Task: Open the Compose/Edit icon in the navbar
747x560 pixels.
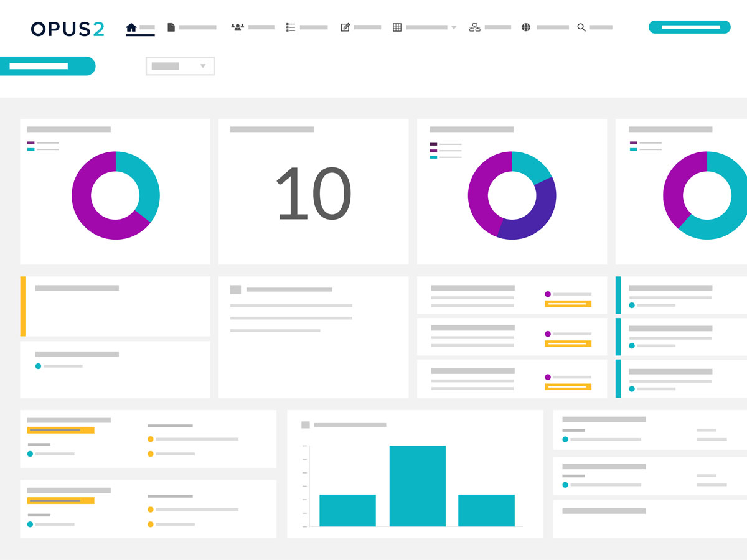Action: pos(345,27)
